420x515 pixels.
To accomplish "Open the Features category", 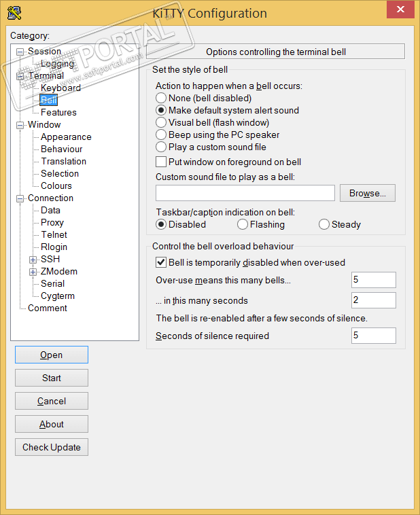I will click(58, 112).
